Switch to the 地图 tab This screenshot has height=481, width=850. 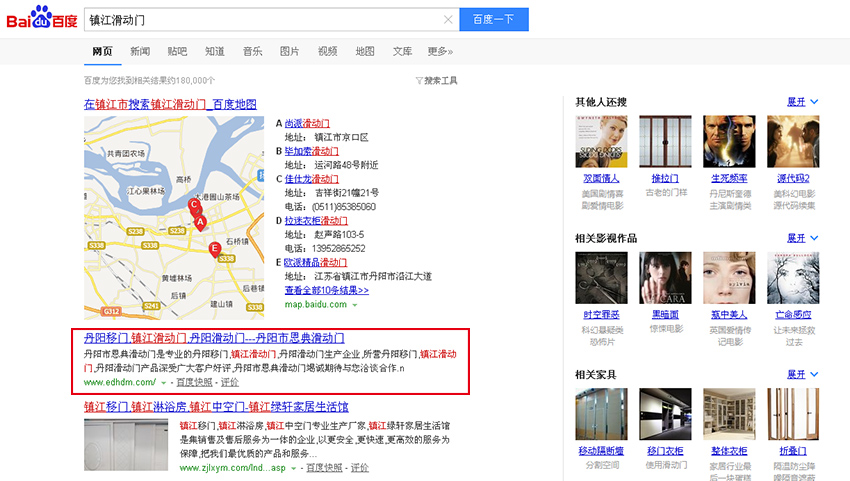point(365,52)
